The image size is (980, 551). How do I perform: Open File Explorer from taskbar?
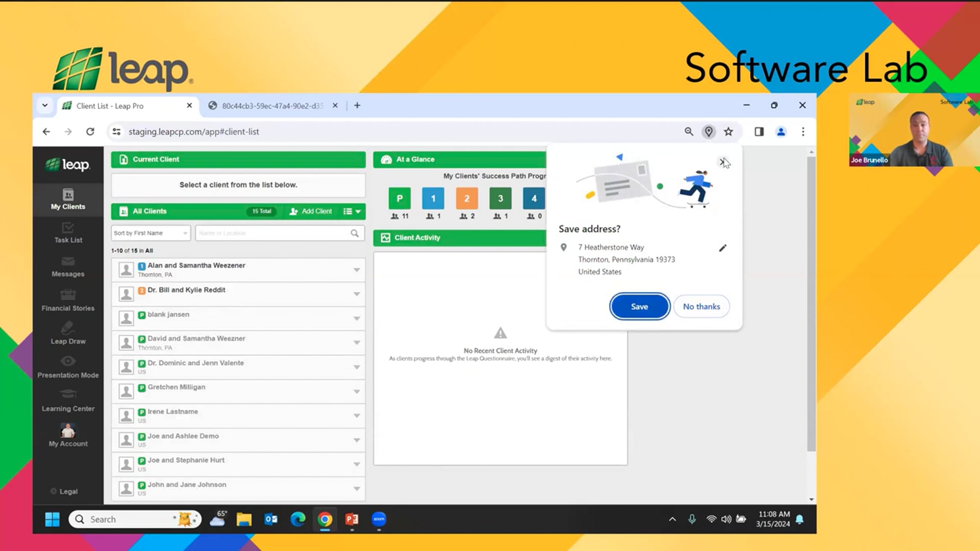244,519
